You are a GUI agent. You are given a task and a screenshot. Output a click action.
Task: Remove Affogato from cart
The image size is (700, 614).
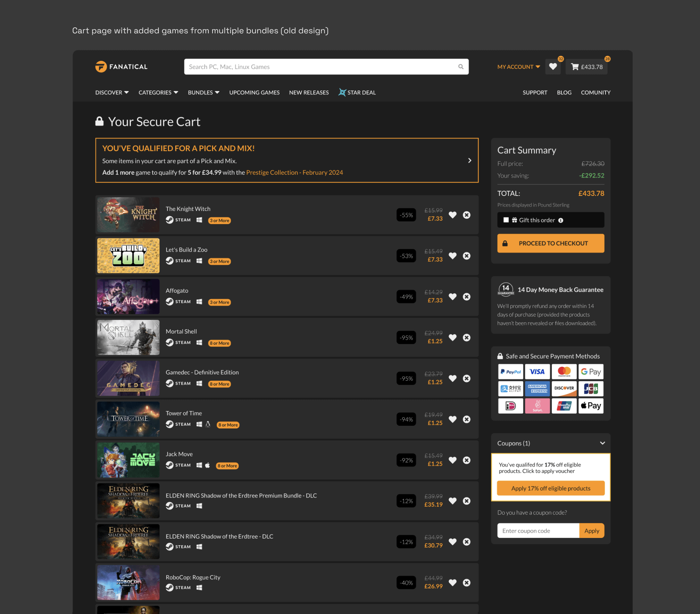[467, 297]
